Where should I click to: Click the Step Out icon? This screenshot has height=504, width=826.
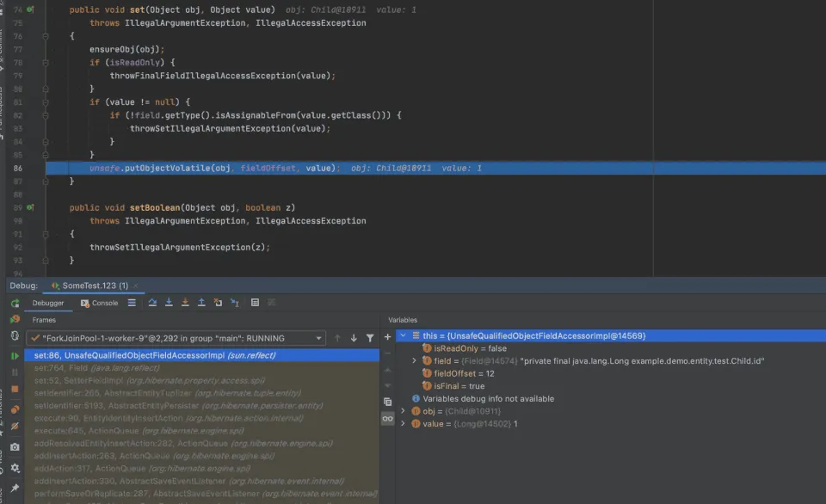coord(201,302)
